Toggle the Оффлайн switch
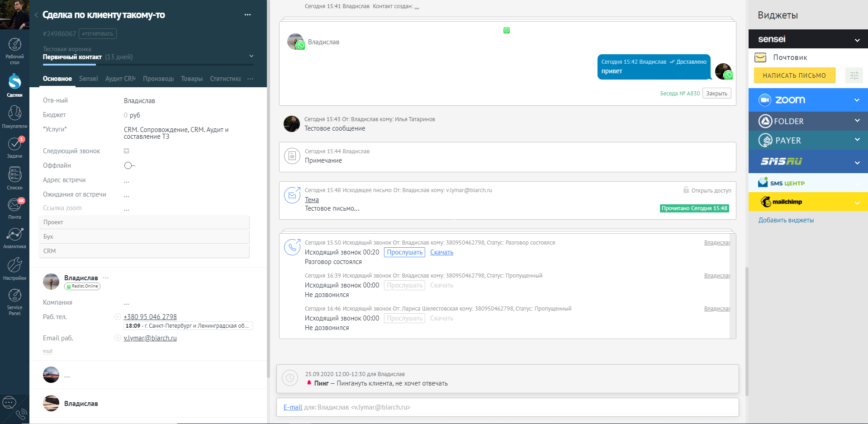868x424 pixels. (x=129, y=165)
